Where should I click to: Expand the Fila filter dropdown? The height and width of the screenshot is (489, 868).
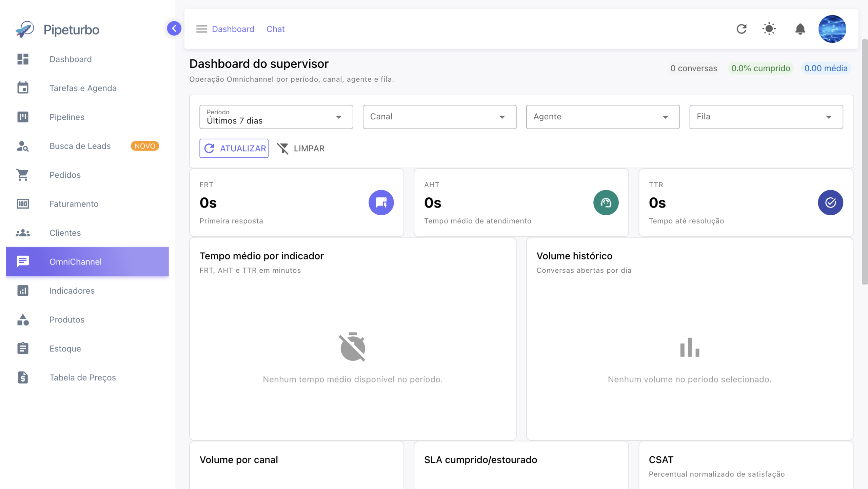[x=766, y=117]
